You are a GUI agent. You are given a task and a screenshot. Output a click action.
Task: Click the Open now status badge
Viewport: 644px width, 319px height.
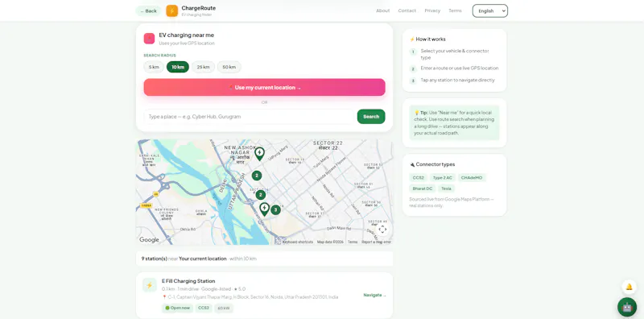[177, 308]
